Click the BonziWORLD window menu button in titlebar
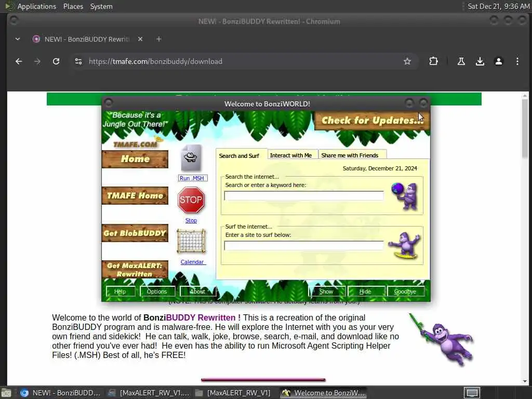Viewport: 532px width, 399px height. point(108,102)
